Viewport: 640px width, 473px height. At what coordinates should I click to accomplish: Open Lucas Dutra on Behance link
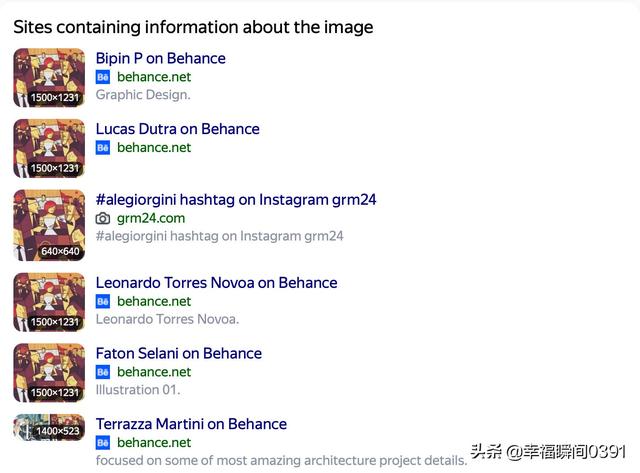[x=178, y=129]
